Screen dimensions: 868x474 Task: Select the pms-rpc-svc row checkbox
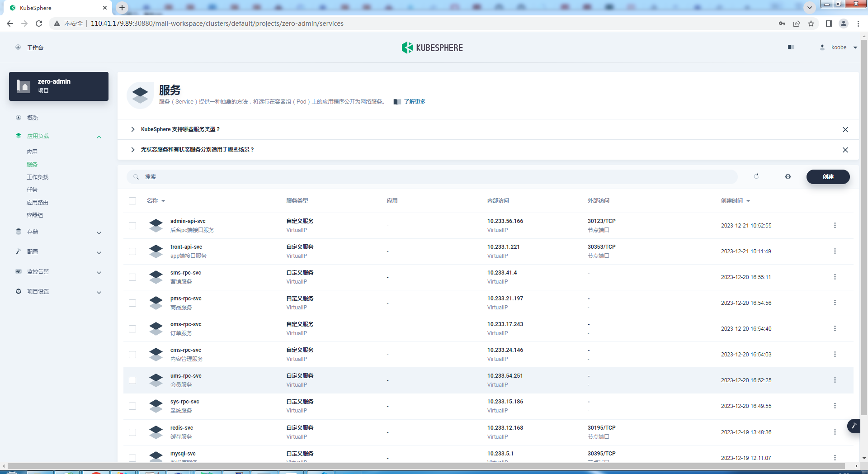(x=132, y=303)
